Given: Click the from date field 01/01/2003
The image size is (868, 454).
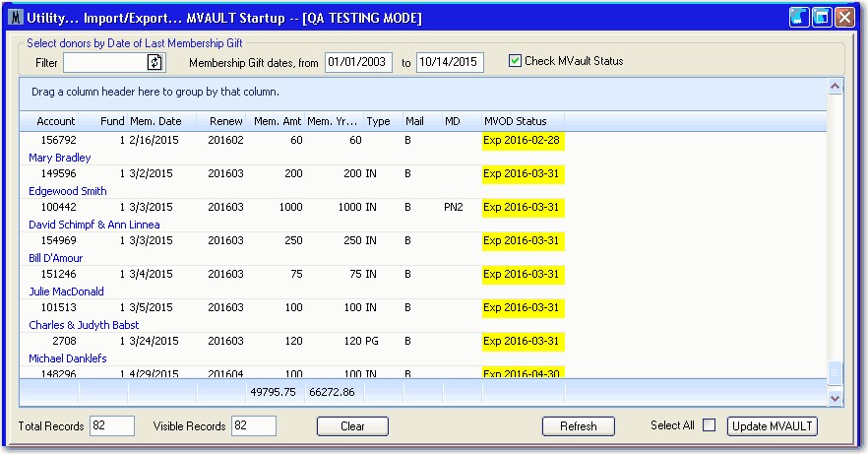Looking at the screenshot, I should pos(358,62).
